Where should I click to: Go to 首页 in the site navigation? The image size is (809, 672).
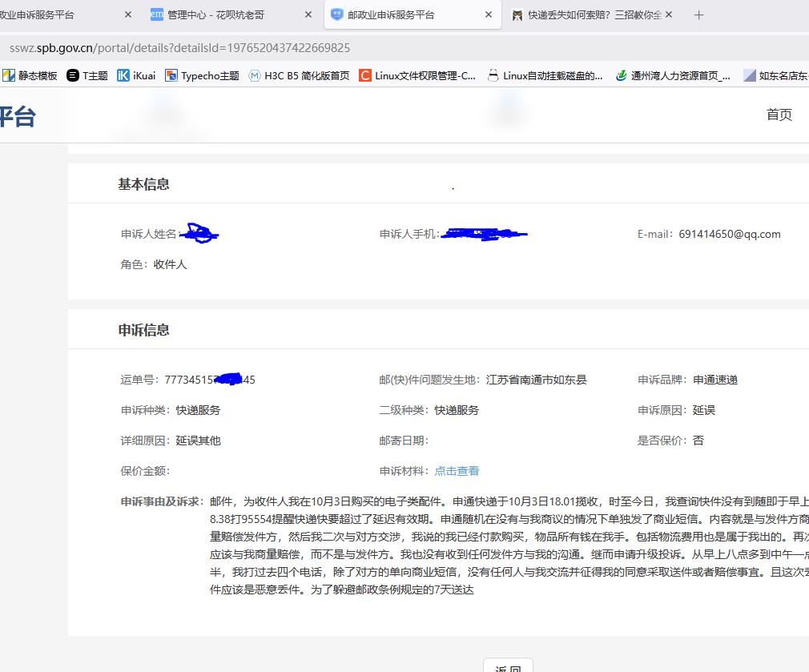coord(779,115)
